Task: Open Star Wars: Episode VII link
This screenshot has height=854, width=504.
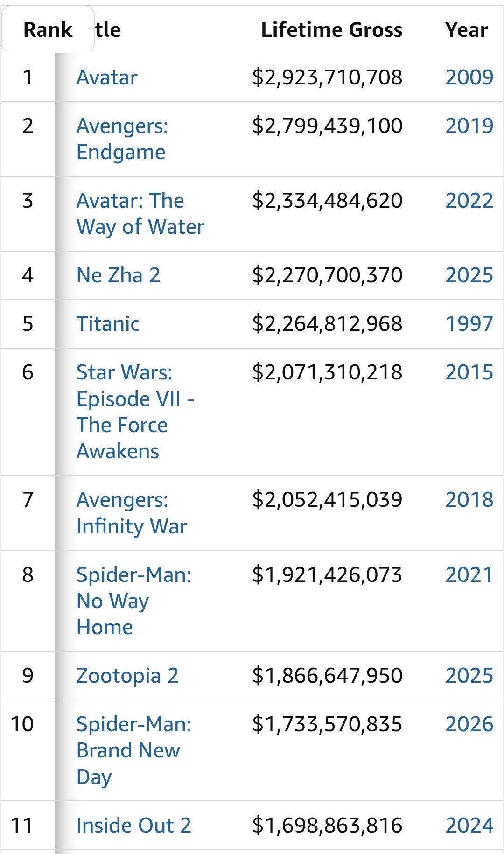Action: point(135,412)
